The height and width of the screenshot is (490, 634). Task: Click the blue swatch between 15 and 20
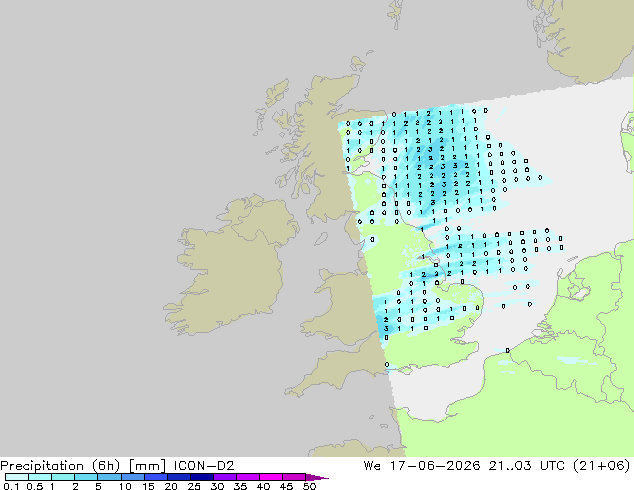pos(155,477)
